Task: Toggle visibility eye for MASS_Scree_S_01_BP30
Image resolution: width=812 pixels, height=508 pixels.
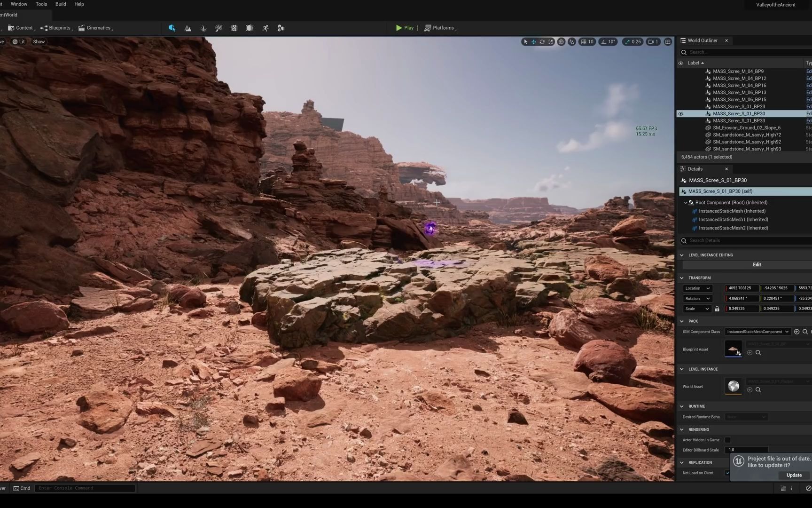Action: (x=680, y=114)
